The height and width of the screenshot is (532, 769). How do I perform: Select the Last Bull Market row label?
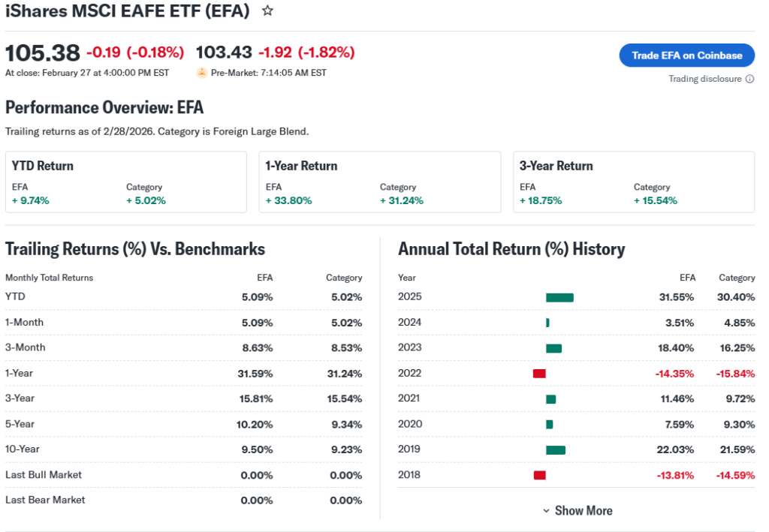(x=44, y=474)
